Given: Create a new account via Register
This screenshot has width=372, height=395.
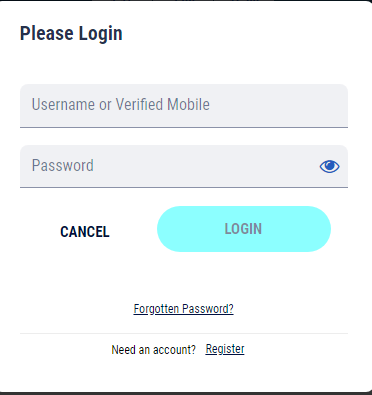Looking at the screenshot, I should (225, 349).
